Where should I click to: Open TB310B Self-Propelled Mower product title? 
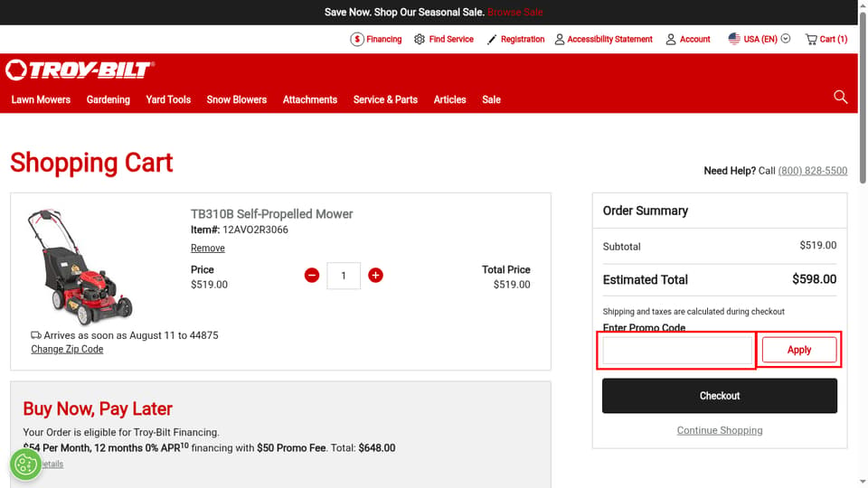pyautogui.click(x=272, y=214)
